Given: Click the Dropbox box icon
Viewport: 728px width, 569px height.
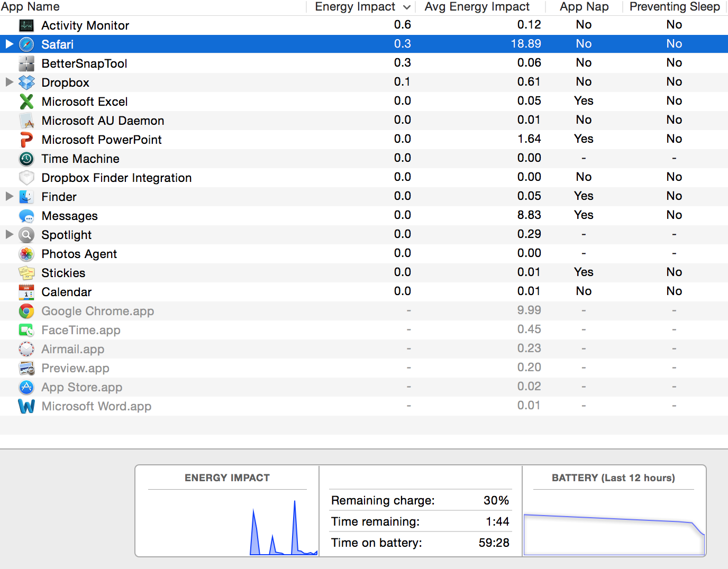Looking at the screenshot, I should point(26,82).
